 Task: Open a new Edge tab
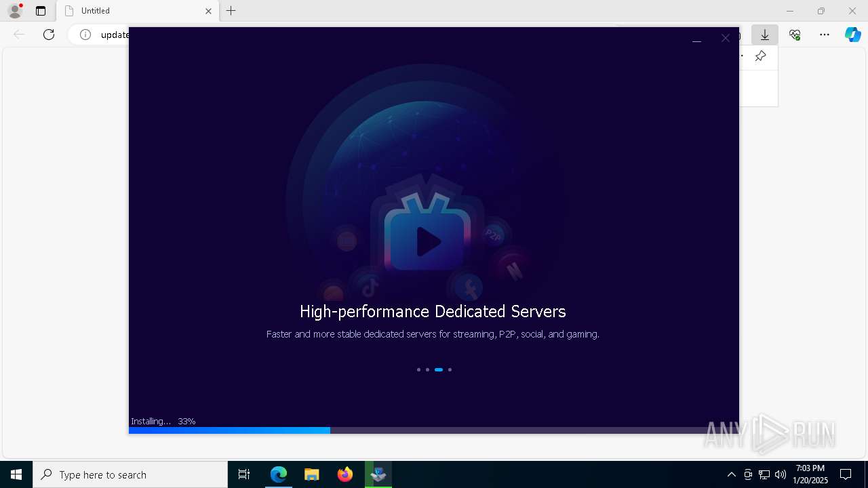[x=231, y=11]
